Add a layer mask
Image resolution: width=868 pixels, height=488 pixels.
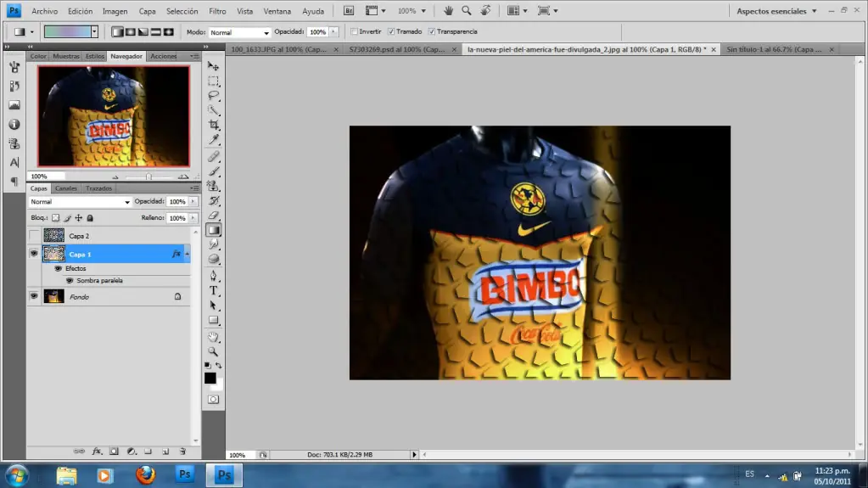click(x=114, y=452)
